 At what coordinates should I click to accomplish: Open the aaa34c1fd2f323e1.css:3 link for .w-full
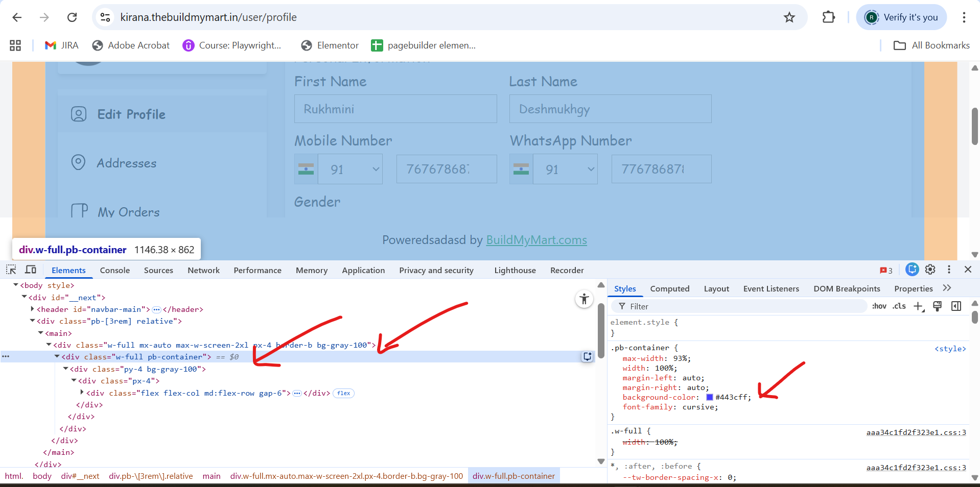pyautogui.click(x=916, y=432)
